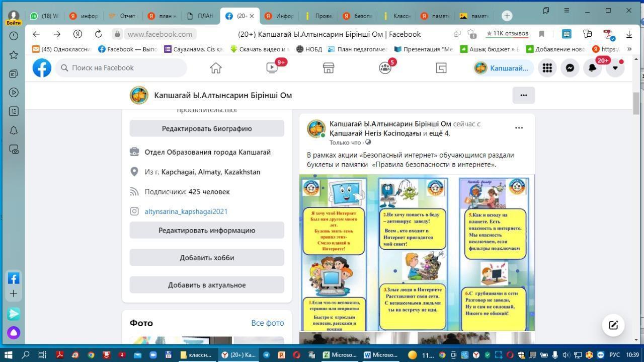Switch to ПЛАН browser tab
The width and height of the screenshot is (644, 362).
(200, 16)
